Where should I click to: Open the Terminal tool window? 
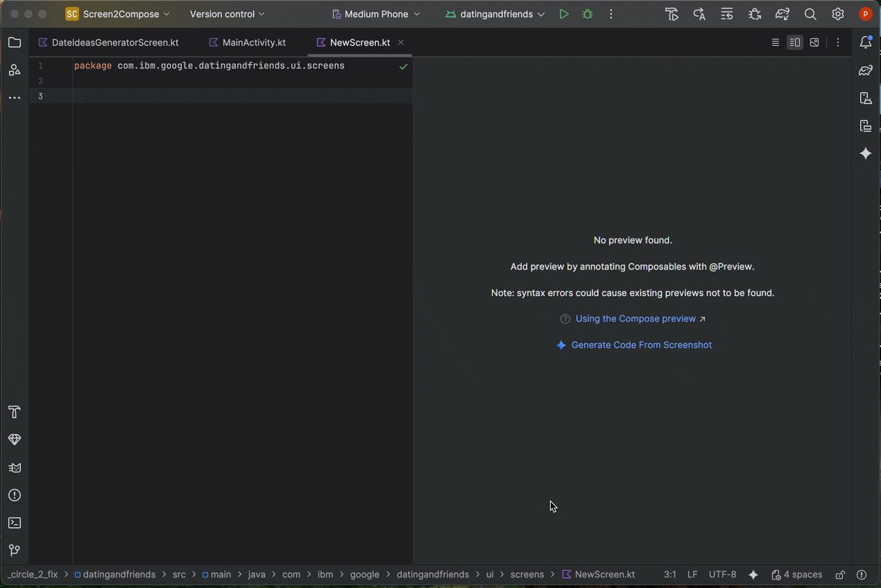point(15,523)
